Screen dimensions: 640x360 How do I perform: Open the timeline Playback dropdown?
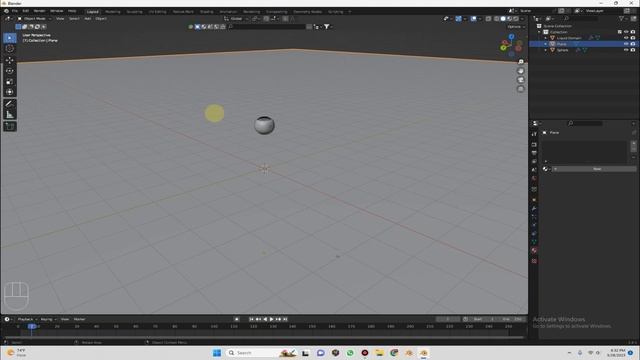coord(27,319)
